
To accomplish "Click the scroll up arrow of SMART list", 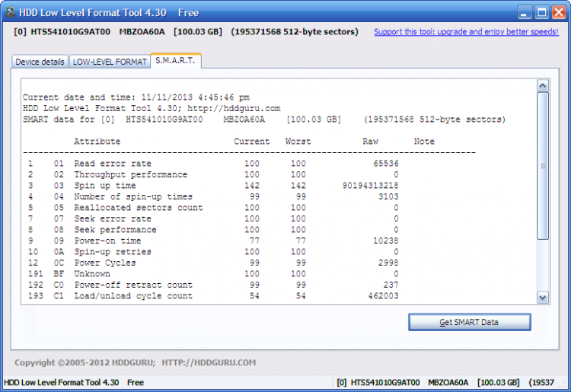I will pyautogui.click(x=543, y=86).
